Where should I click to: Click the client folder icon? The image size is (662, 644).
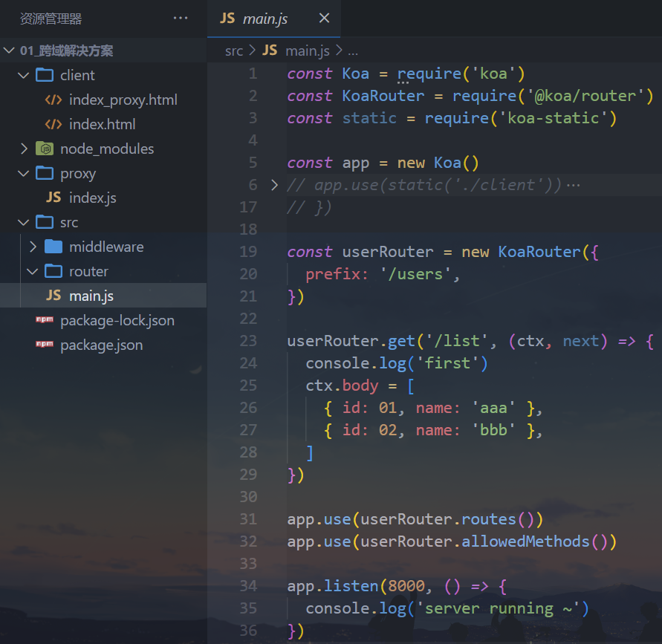point(45,75)
